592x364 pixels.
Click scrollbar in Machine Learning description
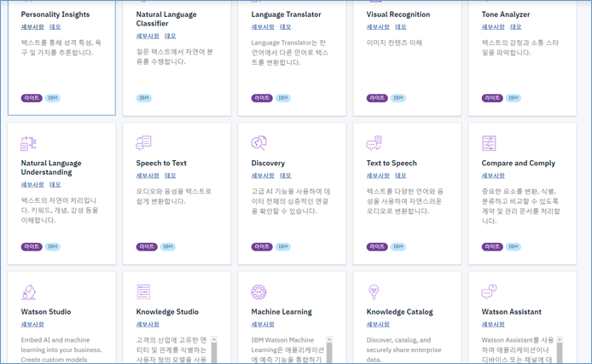coord(329,350)
